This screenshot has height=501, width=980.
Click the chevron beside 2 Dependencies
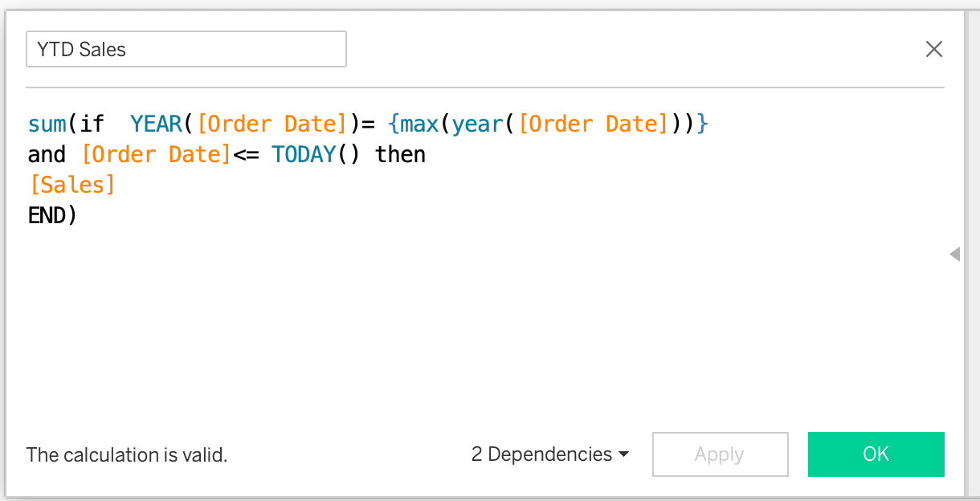[626, 454]
